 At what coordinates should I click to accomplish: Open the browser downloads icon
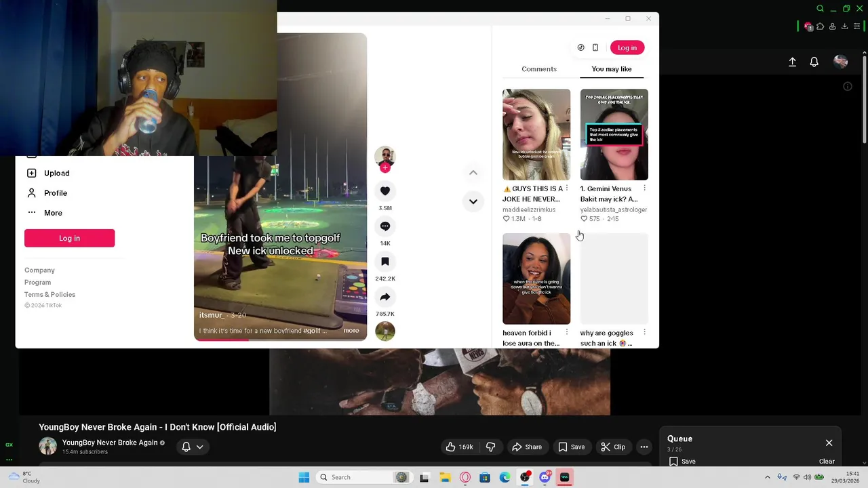pos(844,26)
